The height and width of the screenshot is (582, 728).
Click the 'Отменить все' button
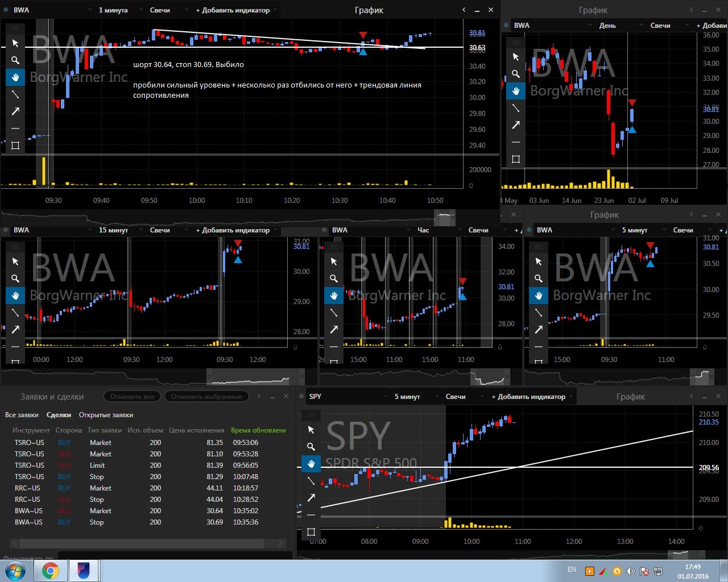(133, 397)
